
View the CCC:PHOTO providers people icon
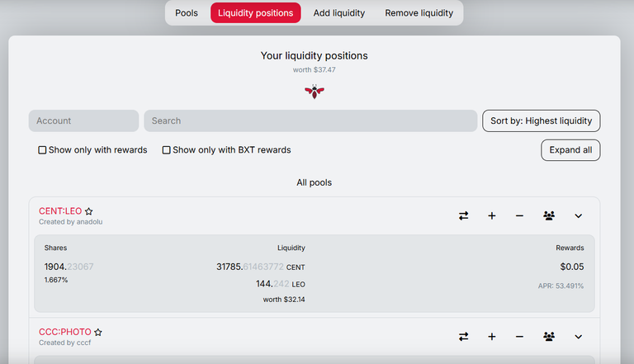point(549,336)
